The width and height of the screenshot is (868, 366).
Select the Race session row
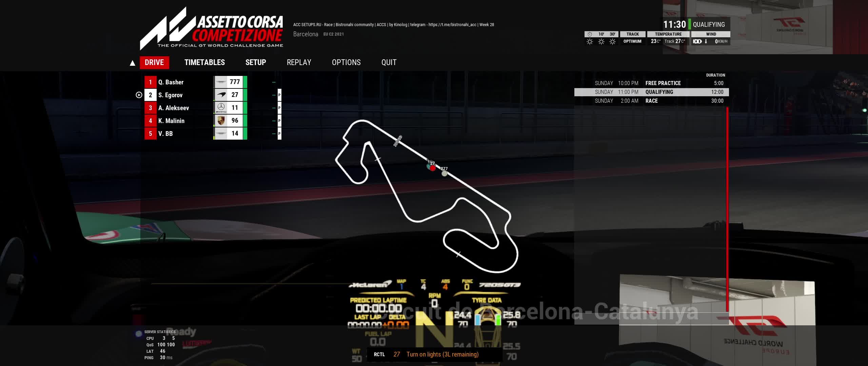pyautogui.click(x=651, y=101)
